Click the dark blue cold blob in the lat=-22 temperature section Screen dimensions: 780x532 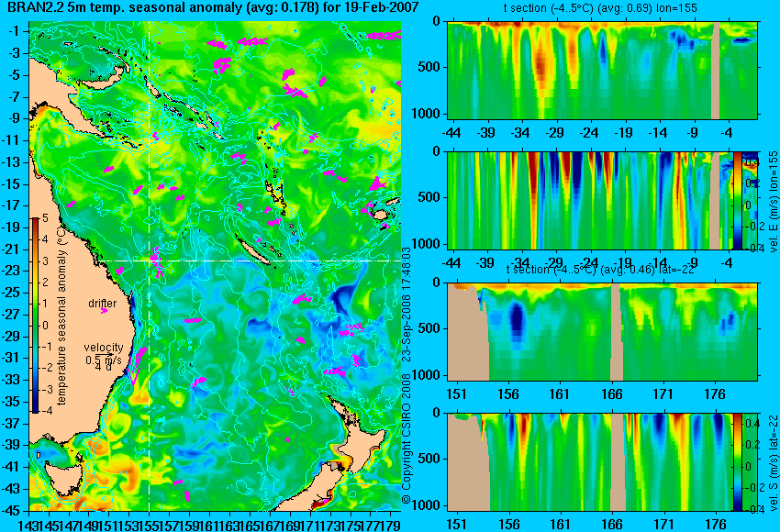(x=517, y=318)
